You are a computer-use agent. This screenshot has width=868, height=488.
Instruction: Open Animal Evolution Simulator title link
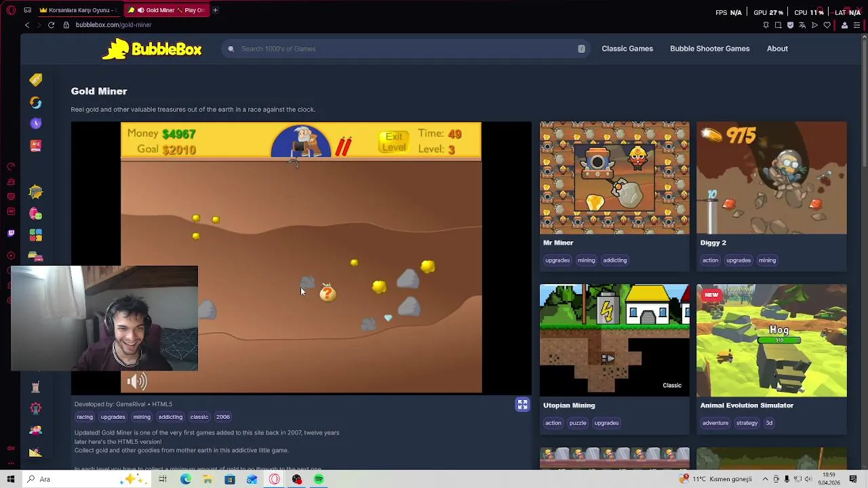747,405
